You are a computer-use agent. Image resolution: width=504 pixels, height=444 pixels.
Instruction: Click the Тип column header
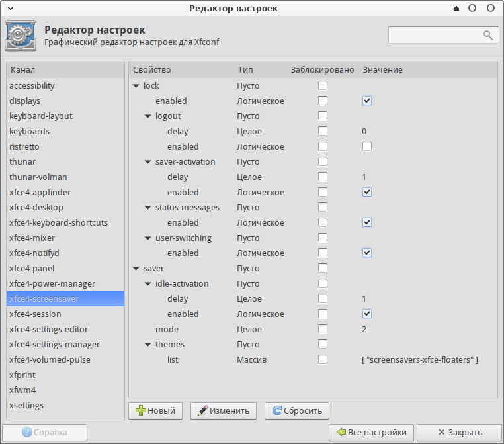point(261,70)
